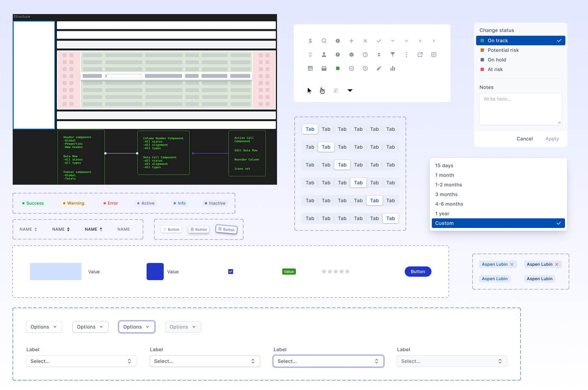
Task: Pick '3 months' from the duration list
Action: coord(446,194)
